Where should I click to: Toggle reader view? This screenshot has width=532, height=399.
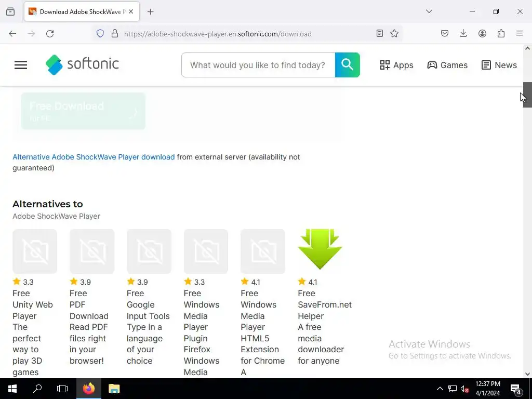pos(380,33)
